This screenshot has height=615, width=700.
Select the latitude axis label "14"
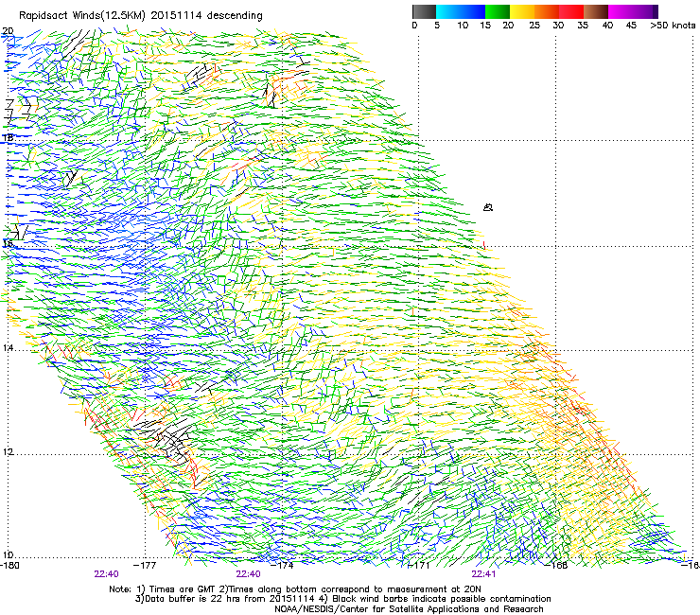click(x=8, y=348)
